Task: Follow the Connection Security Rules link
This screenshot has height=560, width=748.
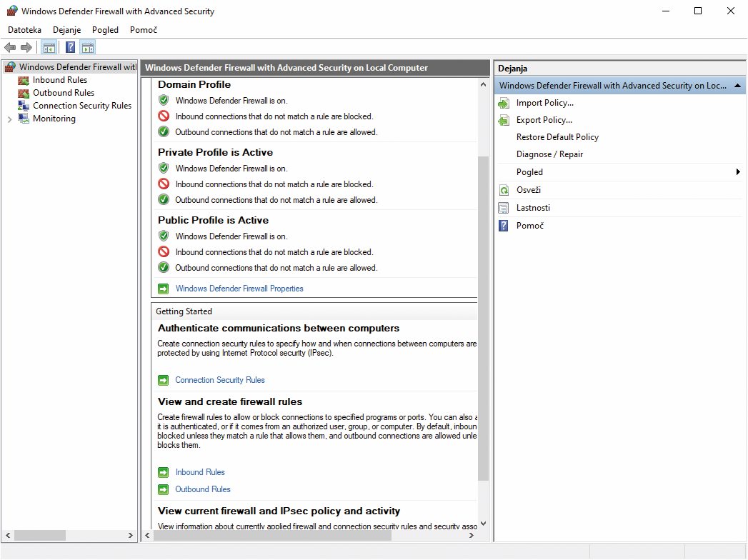Action: point(219,380)
